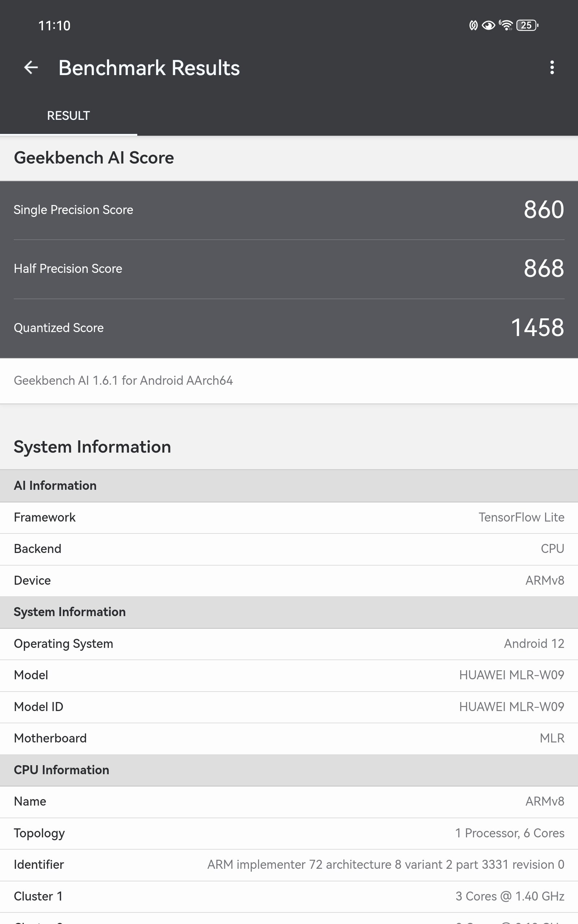Tap the battery level indicator
This screenshot has width=578, height=924.
527,25
